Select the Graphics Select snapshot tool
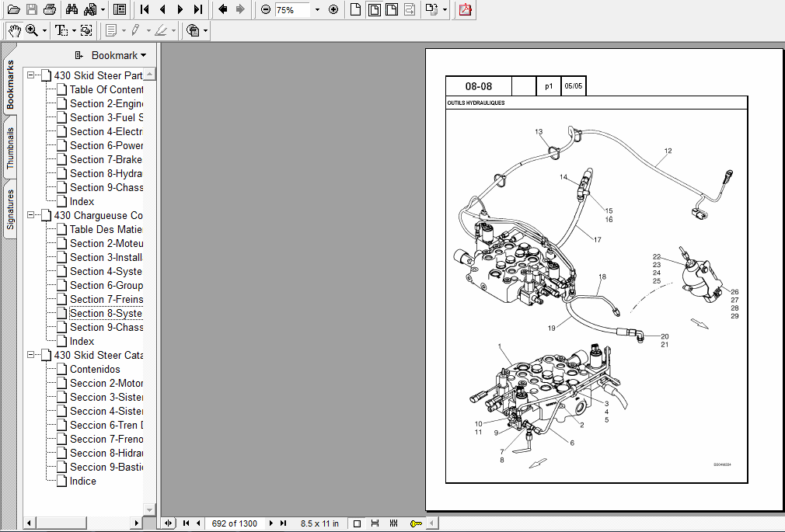Screen dimensions: 785x532 click(x=86, y=30)
